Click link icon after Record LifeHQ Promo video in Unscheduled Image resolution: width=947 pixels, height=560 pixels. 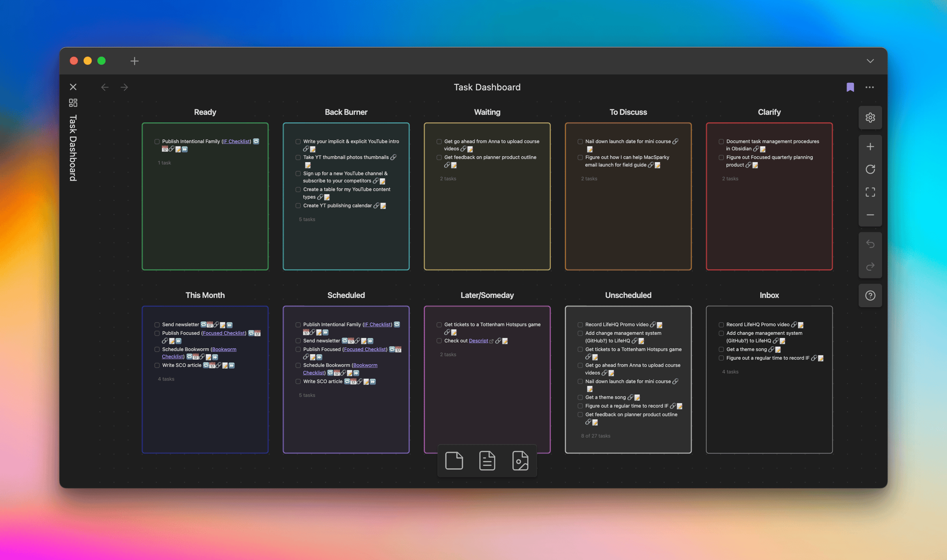click(x=653, y=325)
